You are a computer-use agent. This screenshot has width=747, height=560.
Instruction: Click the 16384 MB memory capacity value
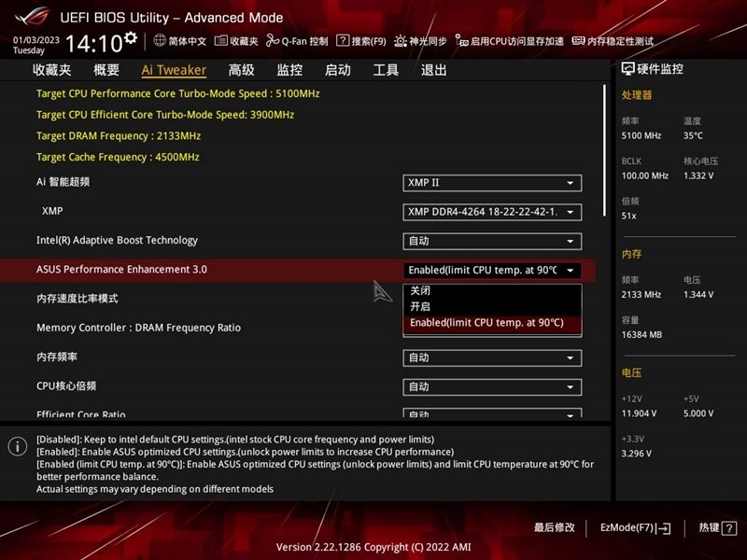pyautogui.click(x=641, y=335)
